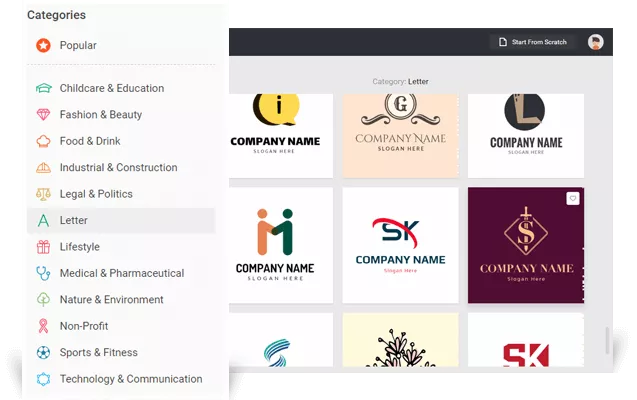Click the Industrial & Construction helmet icon
Viewport: 637px width, 400px height.
pos(43,168)
